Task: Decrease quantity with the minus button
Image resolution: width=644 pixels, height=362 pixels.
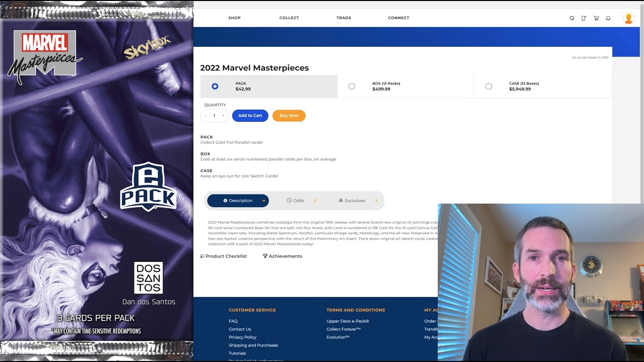Action: click(206, 116)
